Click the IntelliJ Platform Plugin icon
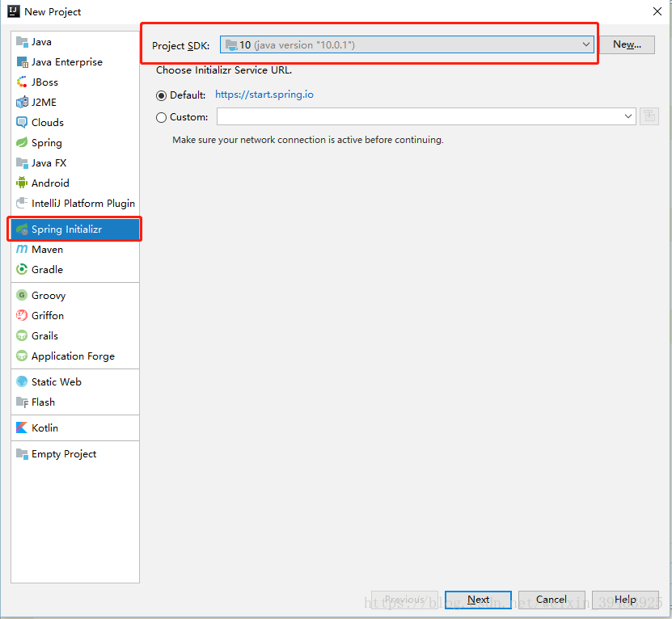The height and width of the screenshot is (619, 672). pos(22,203)
